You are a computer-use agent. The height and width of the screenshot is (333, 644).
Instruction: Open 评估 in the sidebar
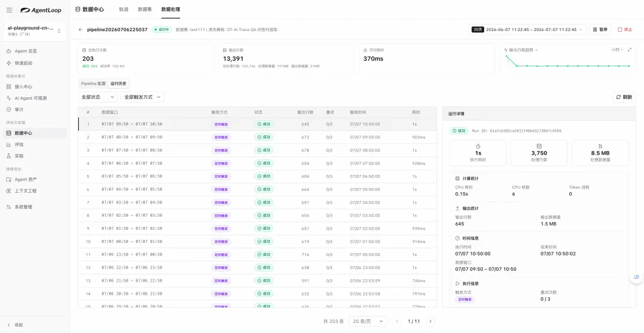coord(35,144)
